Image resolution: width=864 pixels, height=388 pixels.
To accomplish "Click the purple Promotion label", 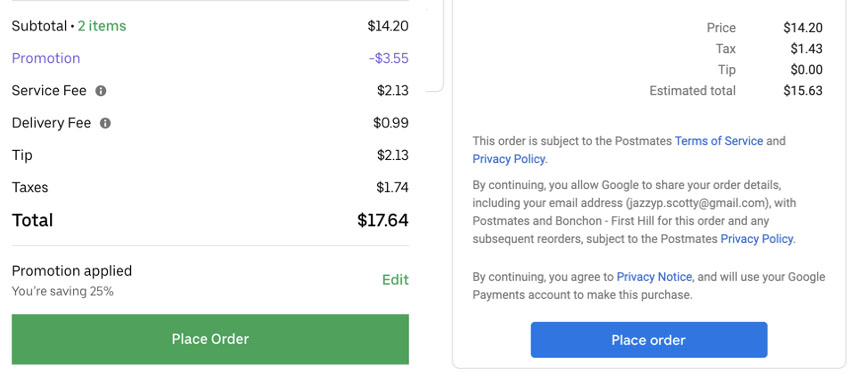I will 46,58.
